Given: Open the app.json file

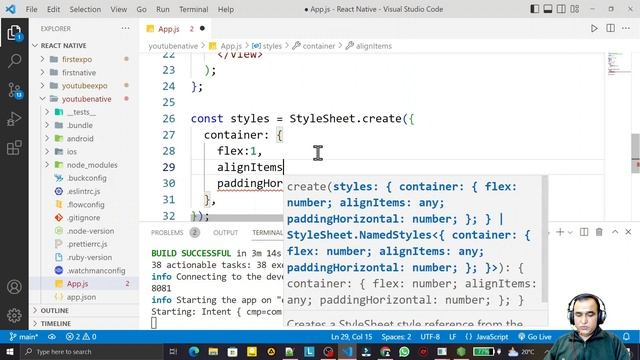Looking at the screenshot, I should pyautogui.click(x=81, y=297).
